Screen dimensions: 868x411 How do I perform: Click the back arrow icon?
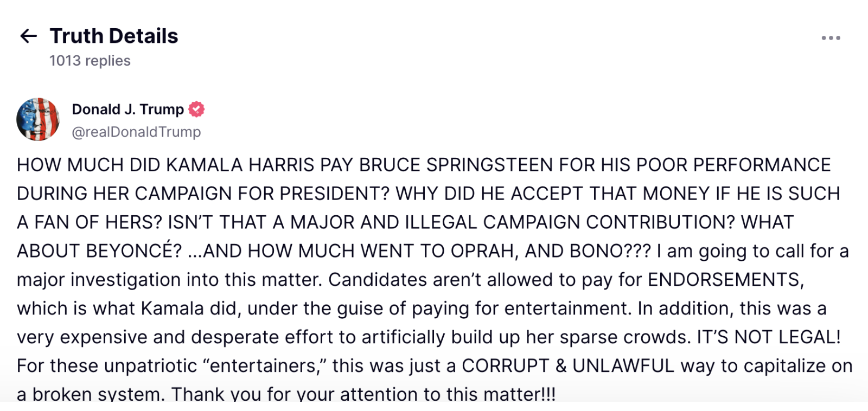[x=28, y=36]
